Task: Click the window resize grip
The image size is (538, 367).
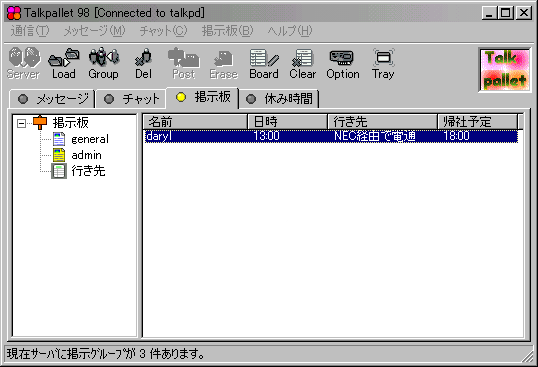Action: [527, 356]
